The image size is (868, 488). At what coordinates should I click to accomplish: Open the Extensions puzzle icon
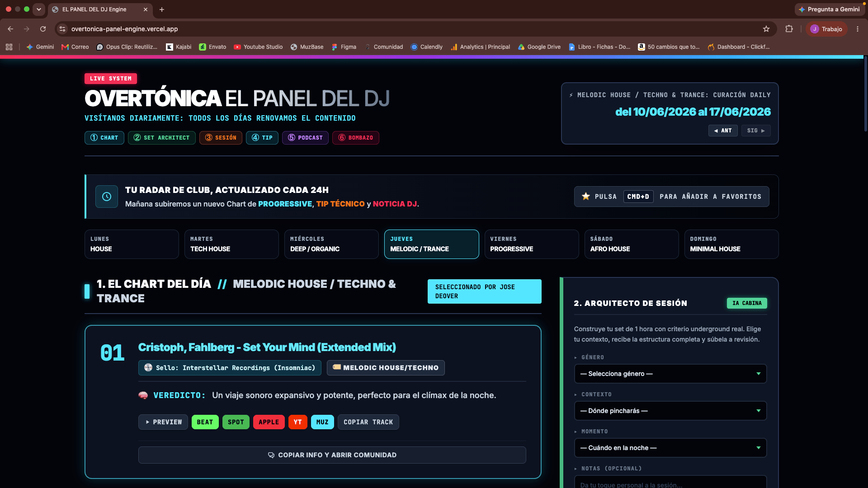(x=789, y=29)
